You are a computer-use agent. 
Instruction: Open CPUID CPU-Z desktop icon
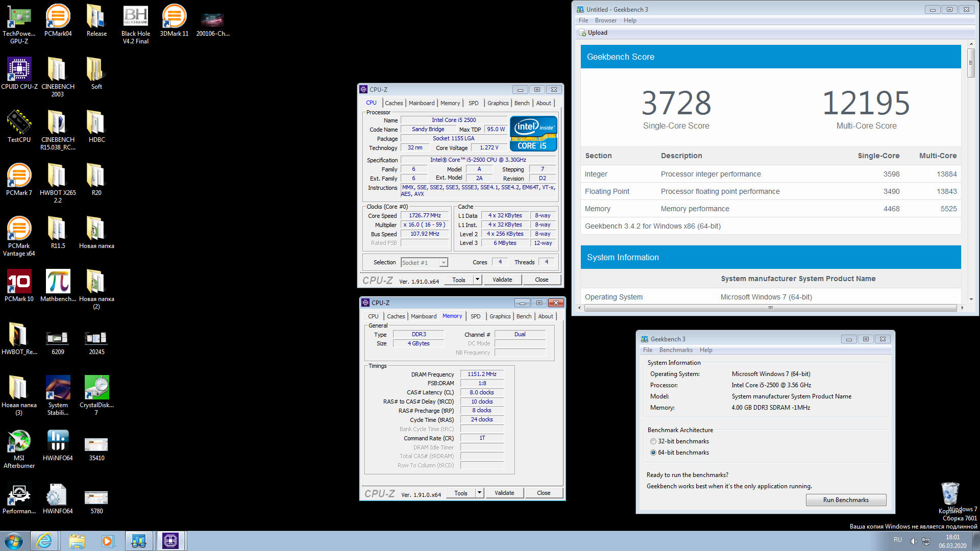point(19,73)
